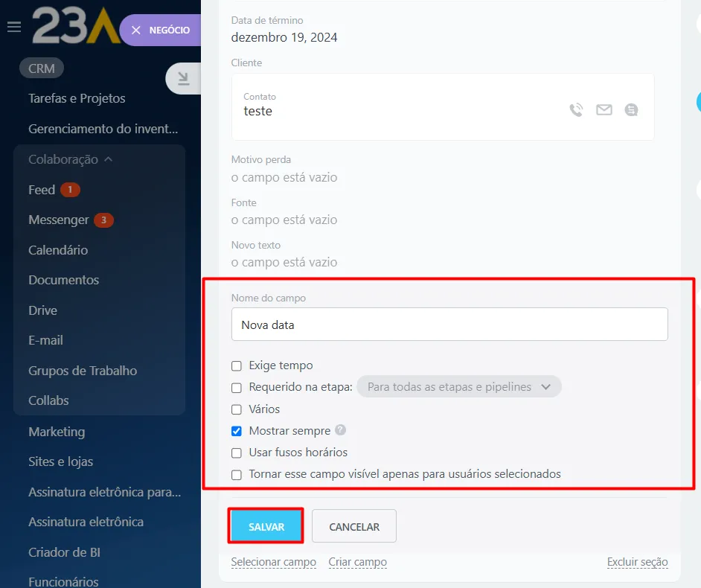Check the Vários checkbox
This screenshot has height=588, width=701.
[x=237, y=409]
